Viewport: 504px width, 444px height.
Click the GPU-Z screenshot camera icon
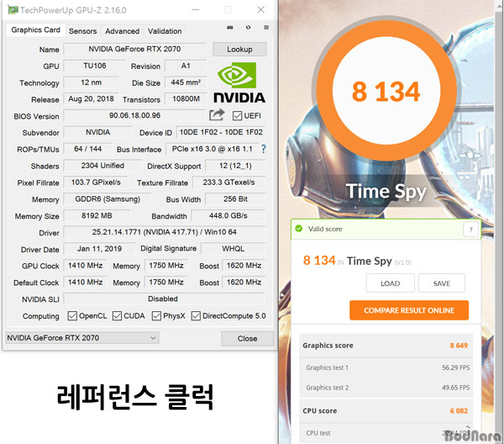230,28
